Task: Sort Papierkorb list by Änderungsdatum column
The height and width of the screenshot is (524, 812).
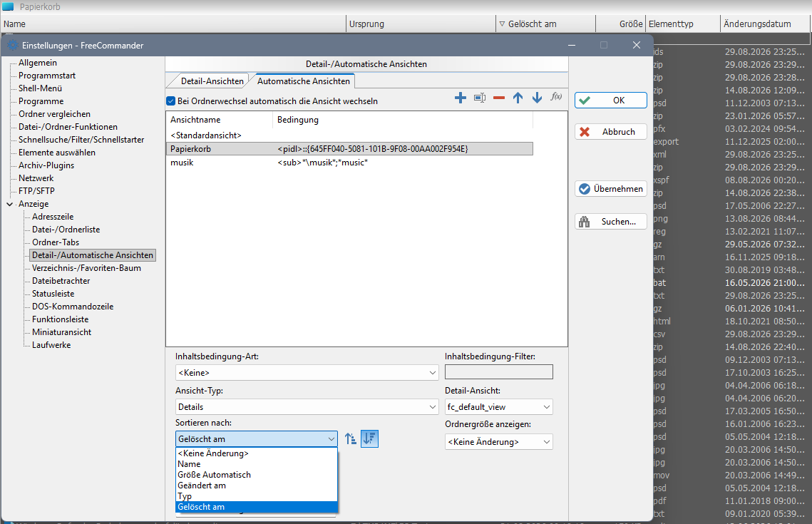Action: (766, 24)
